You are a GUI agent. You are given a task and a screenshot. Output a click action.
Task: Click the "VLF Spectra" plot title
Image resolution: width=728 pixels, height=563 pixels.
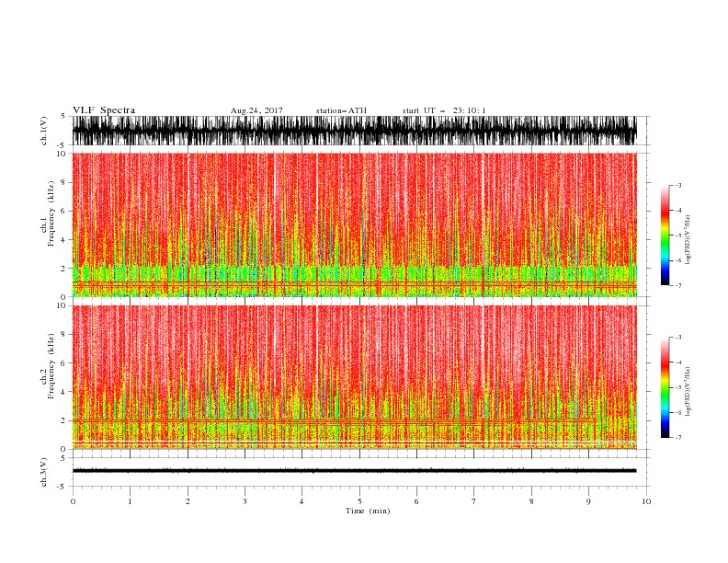click(x=104, y=110)
